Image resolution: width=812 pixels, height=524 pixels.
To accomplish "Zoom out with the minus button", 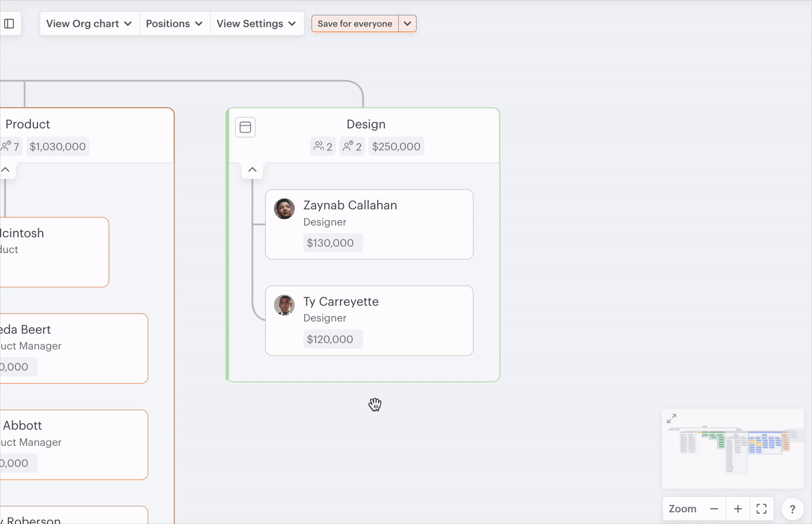I will pos(714,509).
